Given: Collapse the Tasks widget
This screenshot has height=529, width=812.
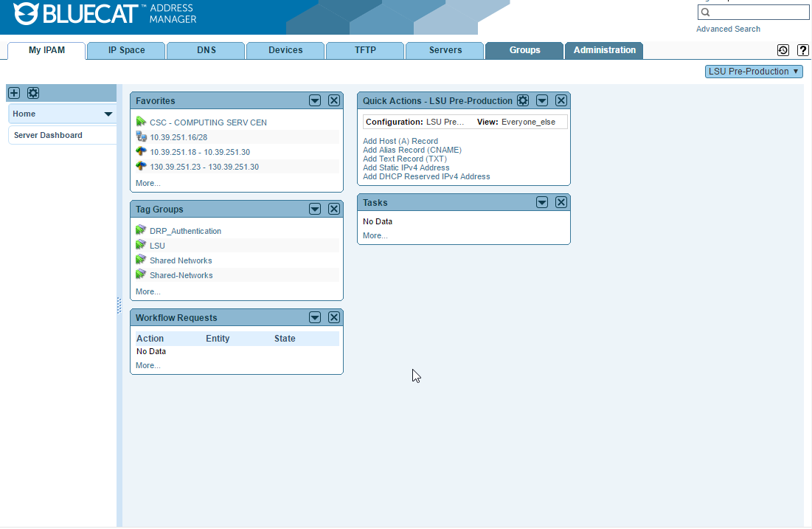Looking at the screenshot, I should click(x=542, y=202).
